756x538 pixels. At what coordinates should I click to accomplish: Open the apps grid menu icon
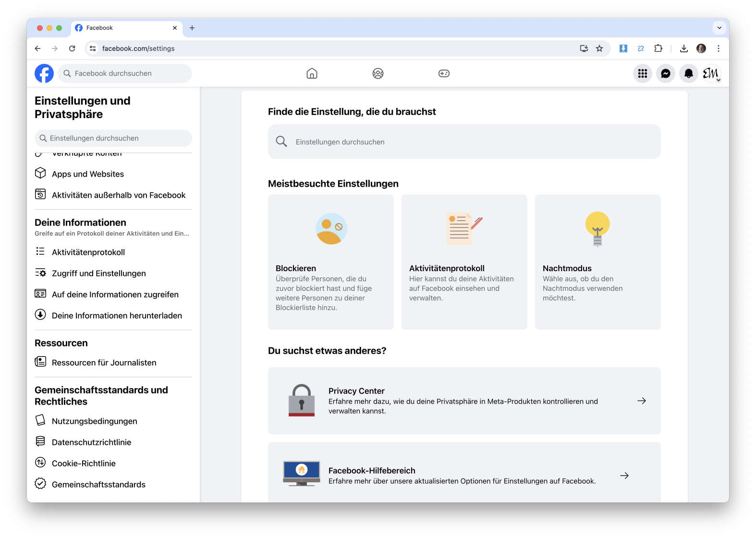[x=642, y=73]
